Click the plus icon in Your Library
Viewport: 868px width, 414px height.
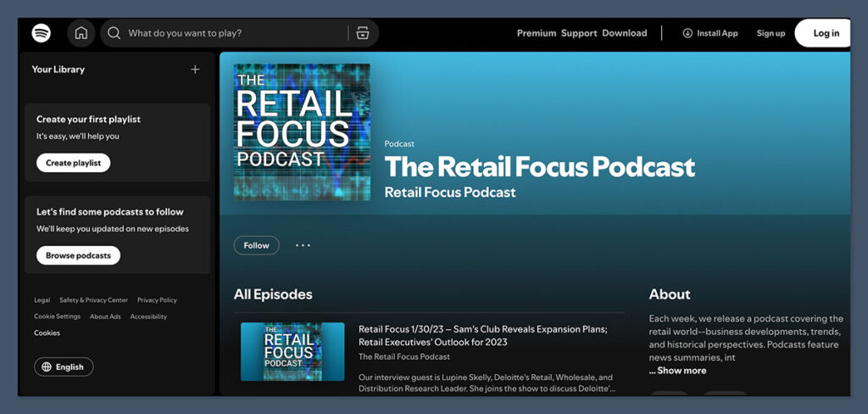(x=195, y=70)
